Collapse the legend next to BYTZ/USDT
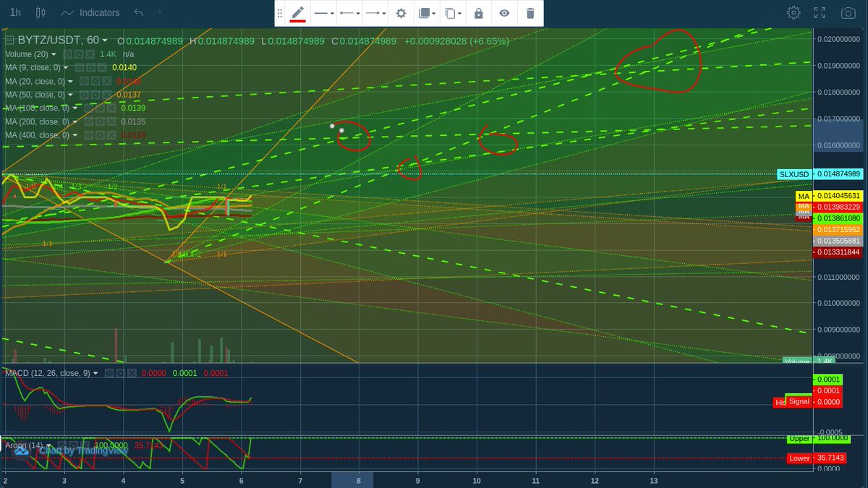This screenshot has width=868, height=488. pyautogui.click(x=9, y=40)
